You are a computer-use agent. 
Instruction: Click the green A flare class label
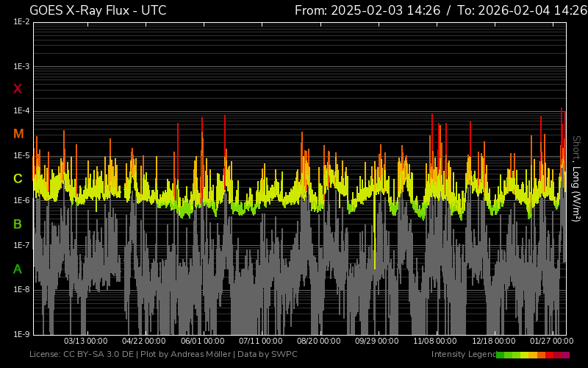tap(18, 269)
